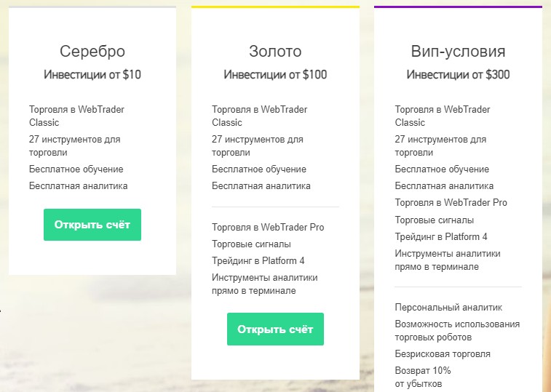Click "Трейдинг в Platform 4" in Вип-условия card
Viewport: 551px width, 392px height.
coord(441,236)
